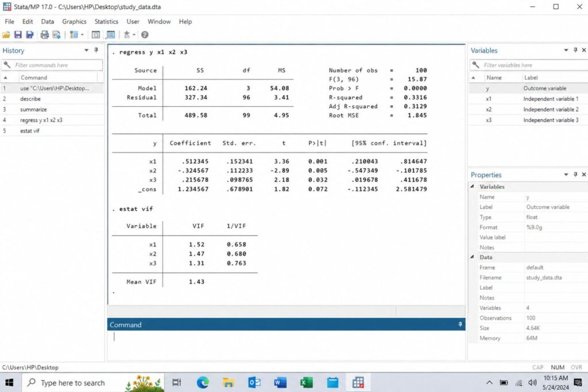
Task: Open dropdown arrow beside the chart icon
Action: pos(82,35)
